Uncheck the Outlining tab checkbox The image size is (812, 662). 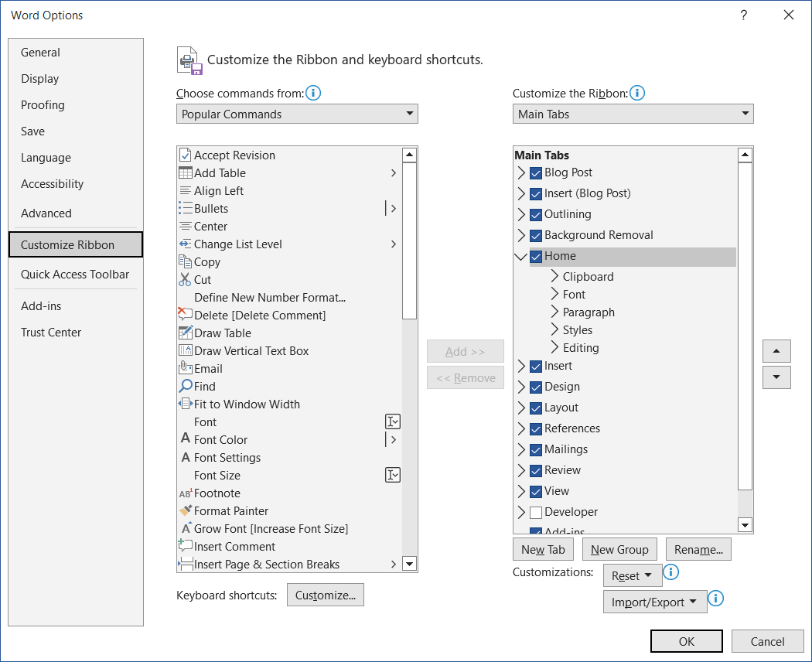[536, 214]
